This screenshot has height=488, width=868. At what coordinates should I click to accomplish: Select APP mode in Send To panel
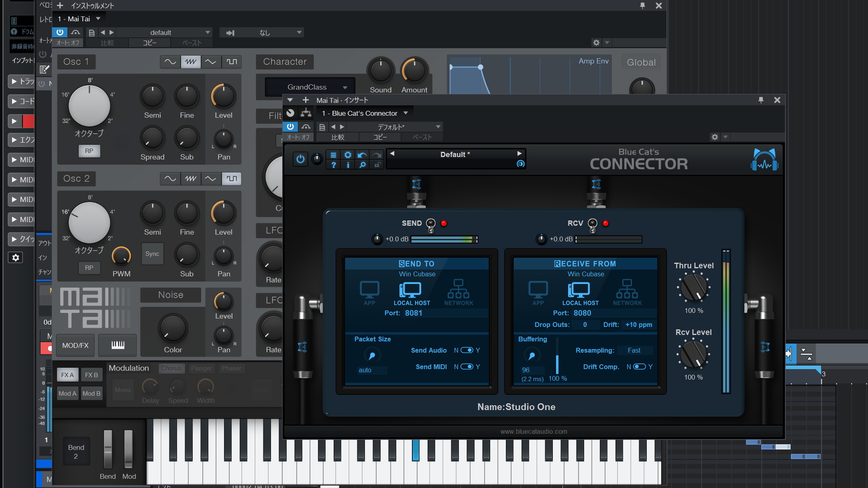click(x=369, y=293)
